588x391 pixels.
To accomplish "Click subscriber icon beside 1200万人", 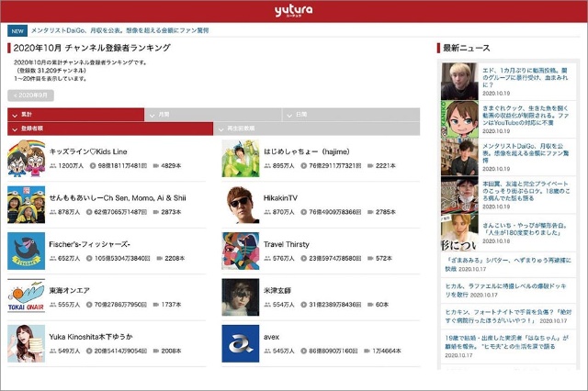I will (x=53, y=165).
